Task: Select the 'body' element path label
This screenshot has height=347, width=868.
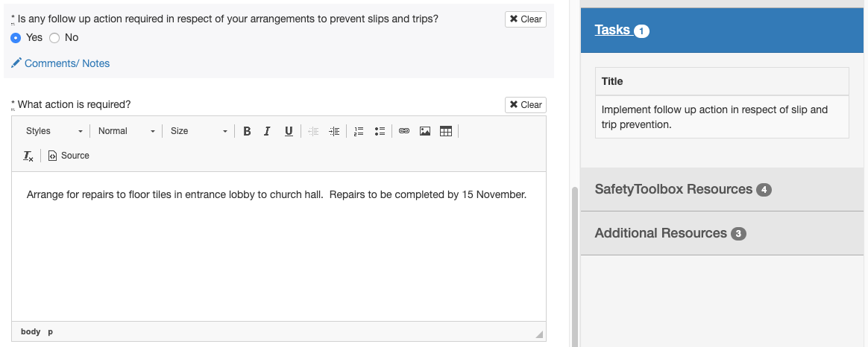Action: 31,331
